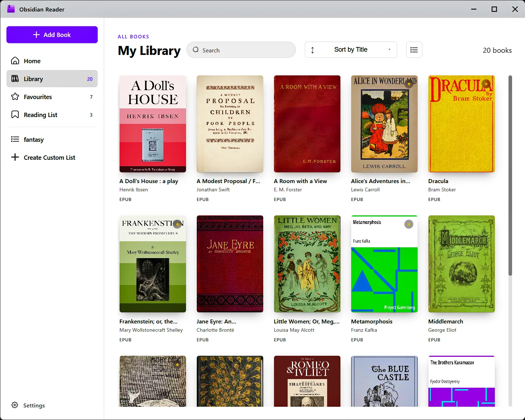Click author name 'Henrik Ibsen'
Screen dimensions: 525x420
coord(134,190)
